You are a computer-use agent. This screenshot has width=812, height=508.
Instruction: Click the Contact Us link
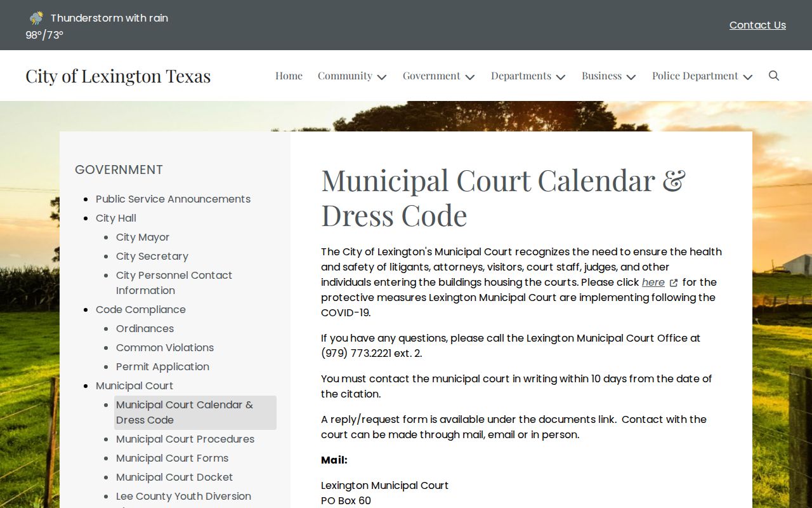pos(757,25)
